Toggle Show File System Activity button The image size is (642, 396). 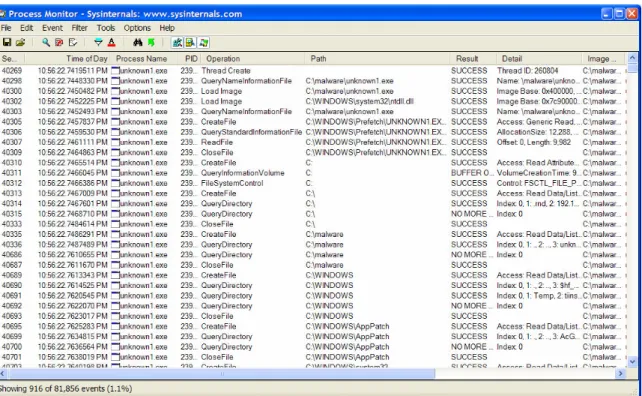tap(190, 42)
